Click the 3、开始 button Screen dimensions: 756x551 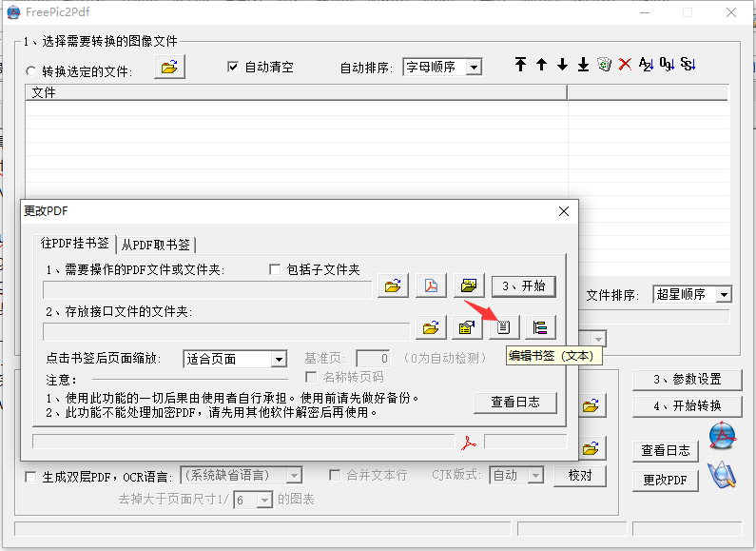[524, 286]
